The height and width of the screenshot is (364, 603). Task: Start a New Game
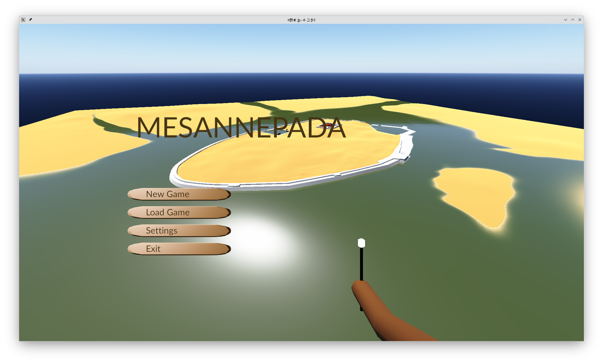tap(179, 194)
